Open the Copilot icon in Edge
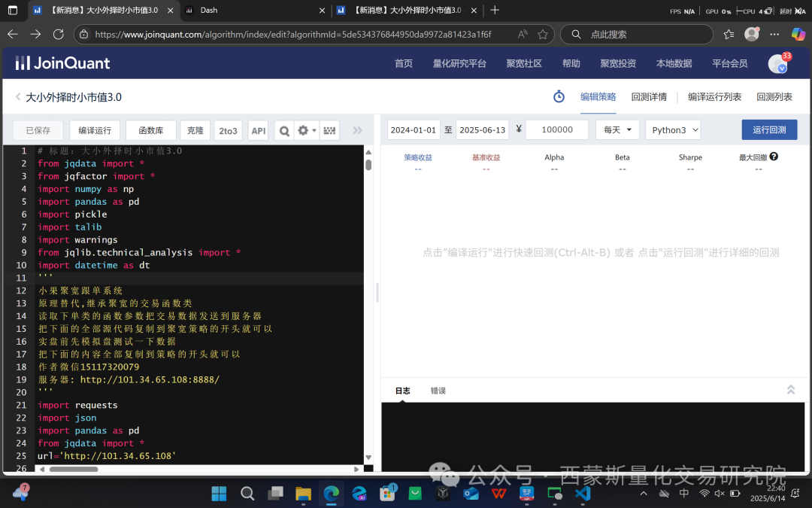Image resolution: width=812 pixels, height=508 pixels. [x=798, y=34]
